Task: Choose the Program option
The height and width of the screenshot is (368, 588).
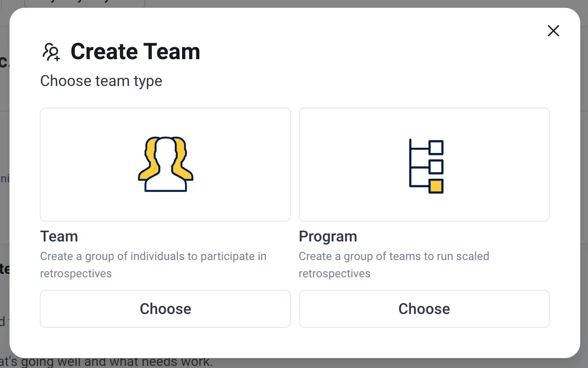Action: click(x=424, y=308)
